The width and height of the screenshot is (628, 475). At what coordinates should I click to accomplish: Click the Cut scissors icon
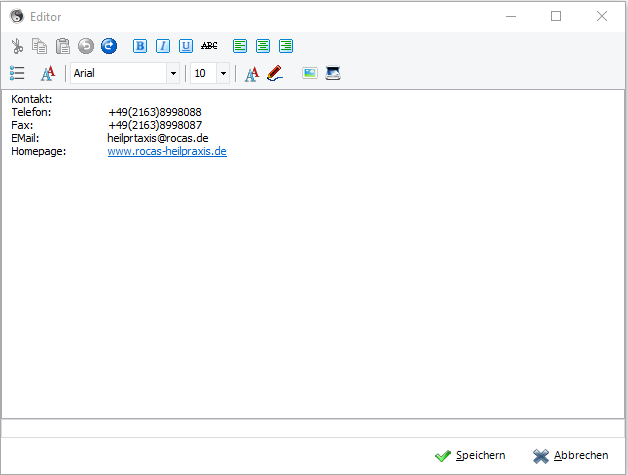tap(17, 46)
